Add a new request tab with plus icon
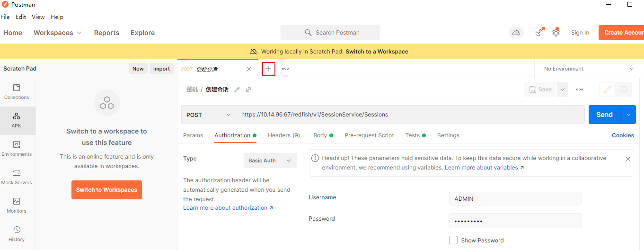 coord(268,69)
